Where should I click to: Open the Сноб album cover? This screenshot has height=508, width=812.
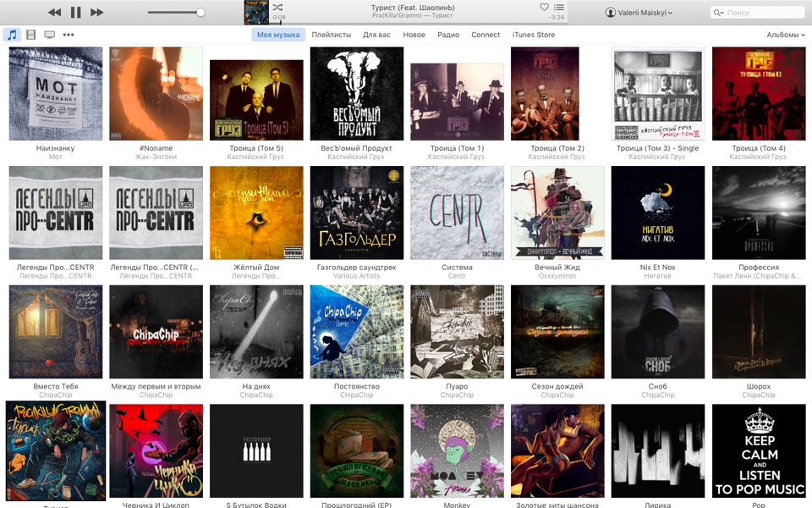pyautogui.click(x=658, y=332)
